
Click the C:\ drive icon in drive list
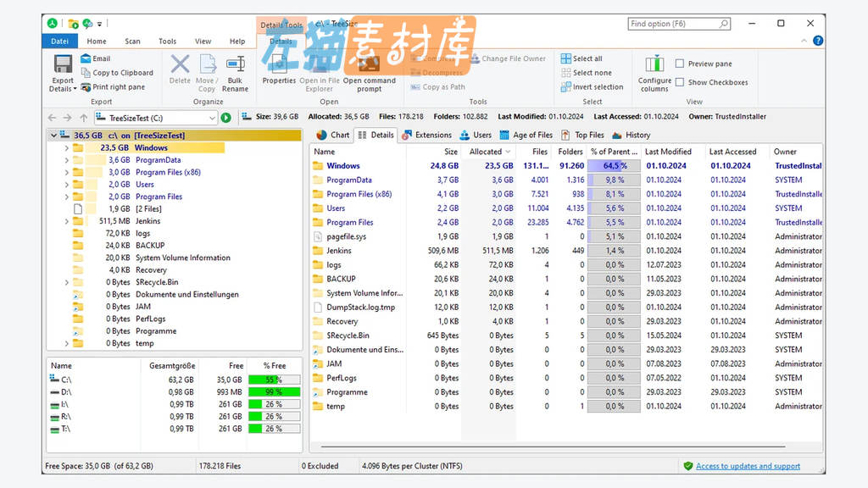coord(54,379)
